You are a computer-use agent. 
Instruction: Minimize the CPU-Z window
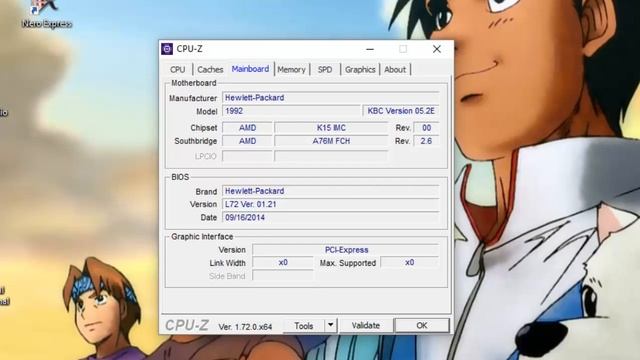click(x=370, y=49)
